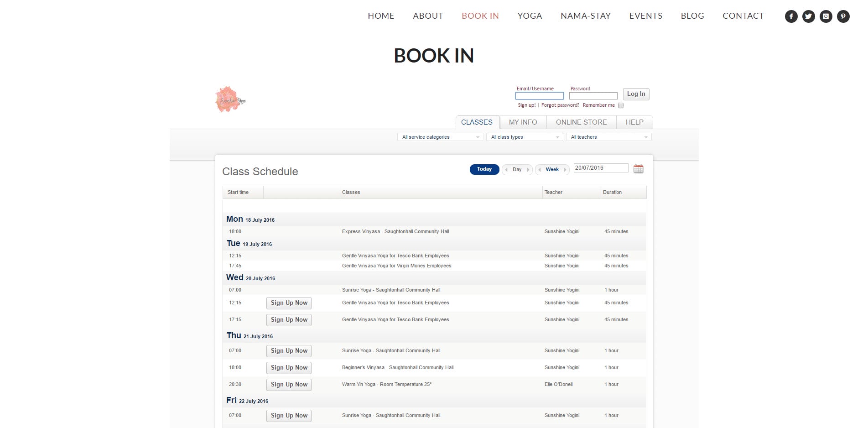This screenshot has height=428, width=868.
Task: Go to previous week arrow
Action: [540, 169]
